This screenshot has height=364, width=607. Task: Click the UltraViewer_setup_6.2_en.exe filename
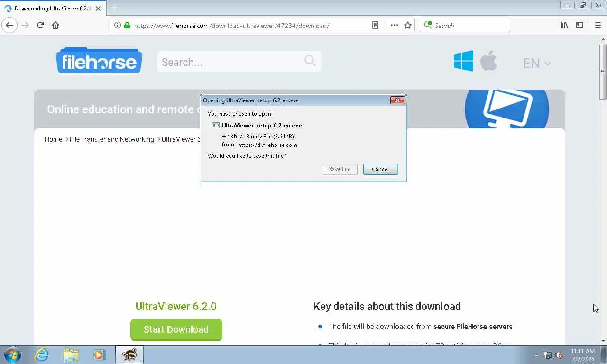[x=261, y=126]
